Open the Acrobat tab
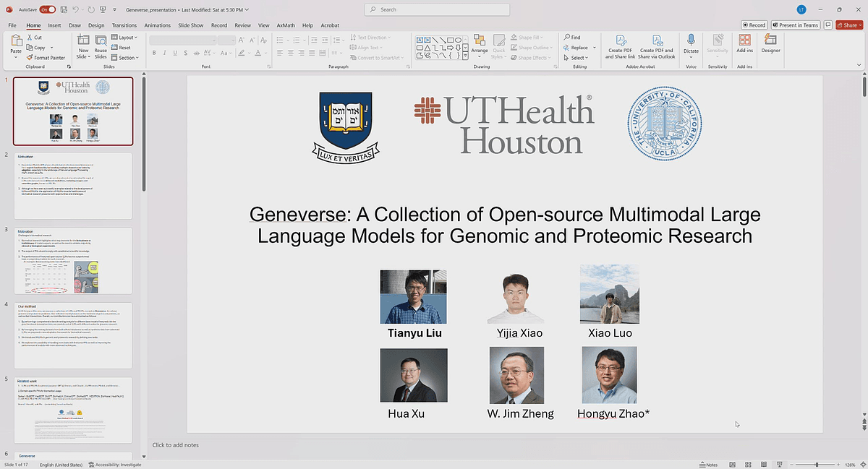The image size is (868, 469). [x=330, y=25]
